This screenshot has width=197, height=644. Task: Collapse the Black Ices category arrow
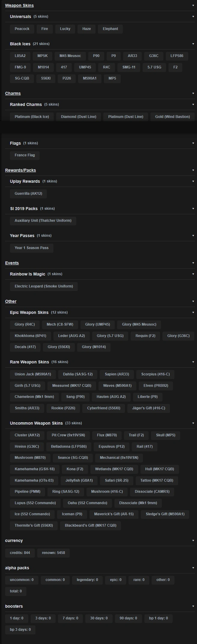point(193,44)
